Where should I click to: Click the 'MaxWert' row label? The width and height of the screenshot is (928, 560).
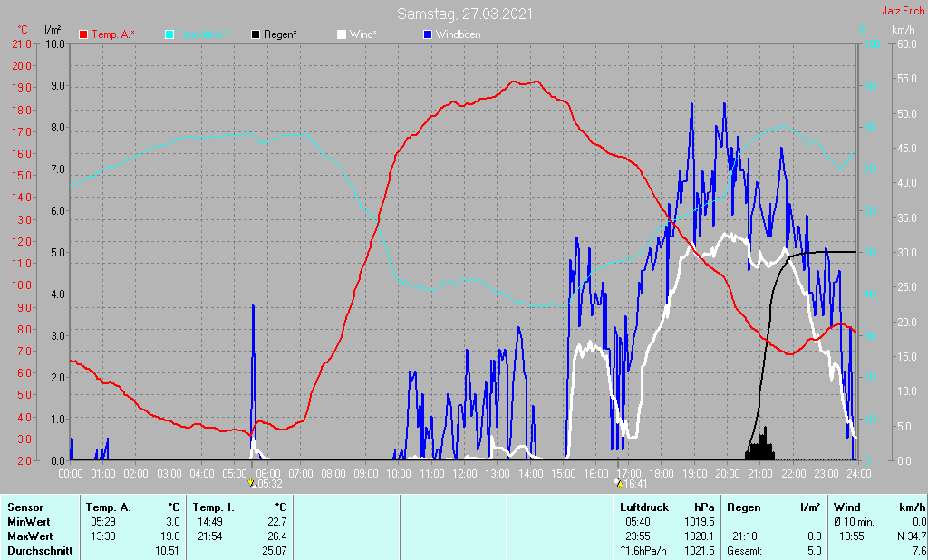[30, 536]
